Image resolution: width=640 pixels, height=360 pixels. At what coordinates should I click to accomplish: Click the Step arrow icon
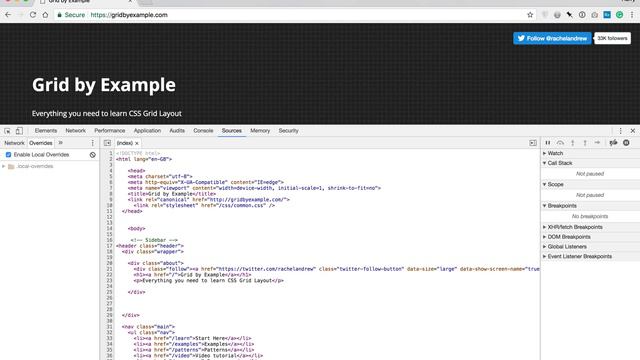click(x=597, y=143)
